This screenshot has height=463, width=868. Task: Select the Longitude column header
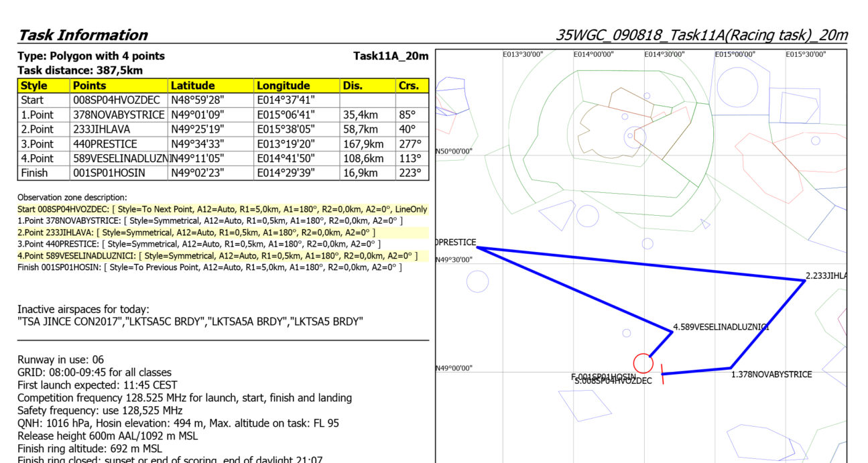point(283,86)
